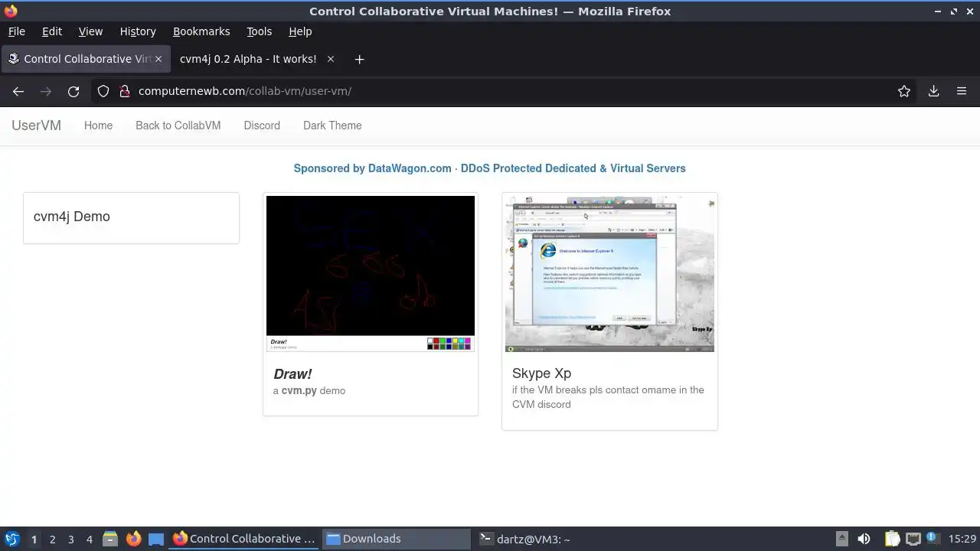Open the update notifier tray icon
This screenshot has height=551, width=980.
pyautogui.click(x=933, y=539)
